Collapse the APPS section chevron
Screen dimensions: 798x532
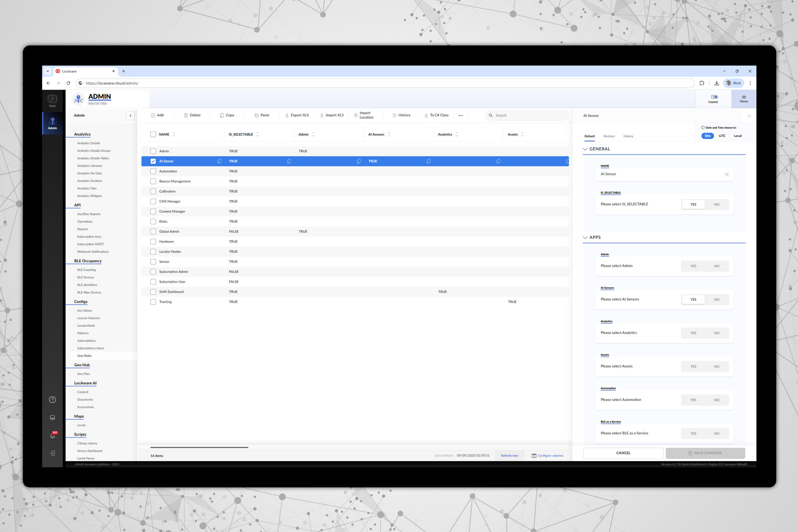(x=585, y=237)
